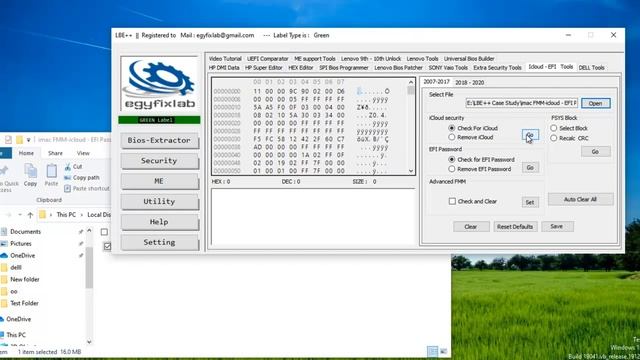Click the egyfixlab gear logo

[x=160, y=84]
